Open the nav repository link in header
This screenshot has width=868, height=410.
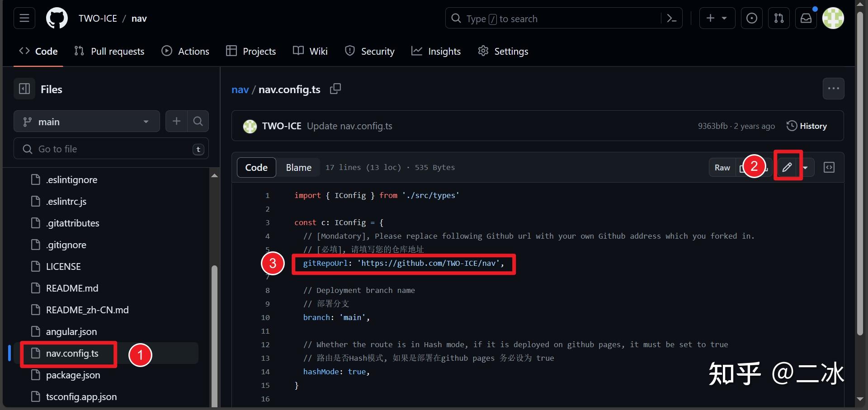point(139,19)
